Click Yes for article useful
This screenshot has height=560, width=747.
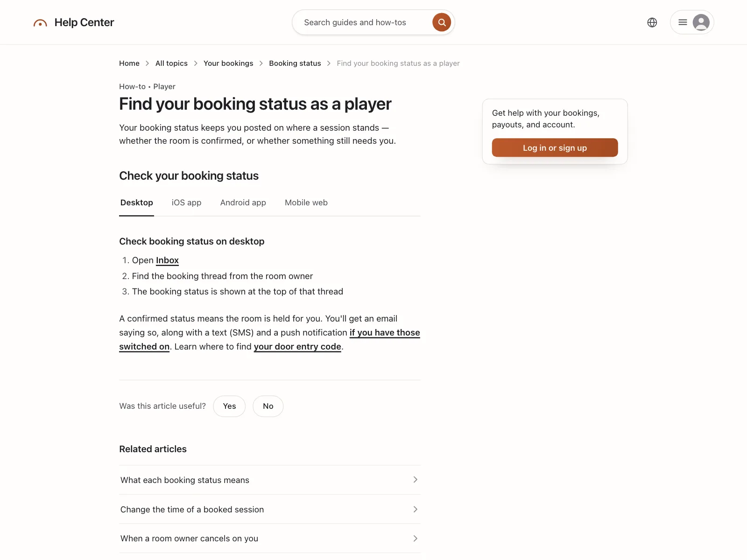(x=229, y=406)
